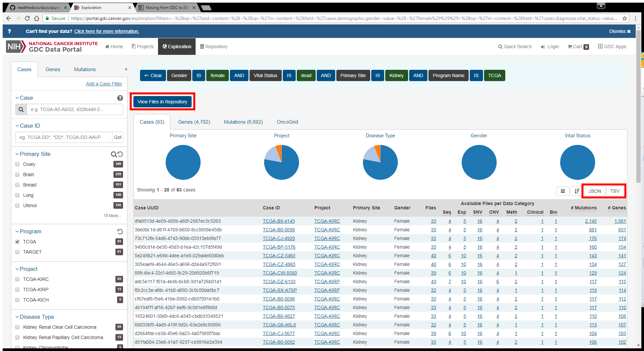
Task: Click the Case help question mark icon
Action: point(120,98)
